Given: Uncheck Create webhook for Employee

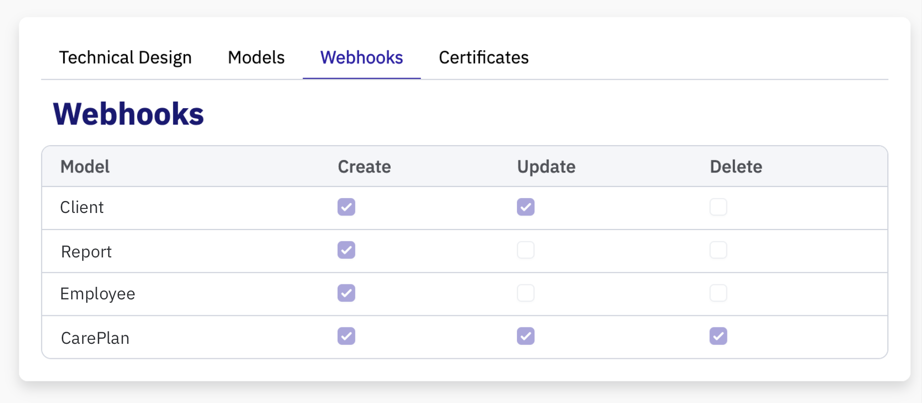Looking at the screenshot, I should coord(346,293).
